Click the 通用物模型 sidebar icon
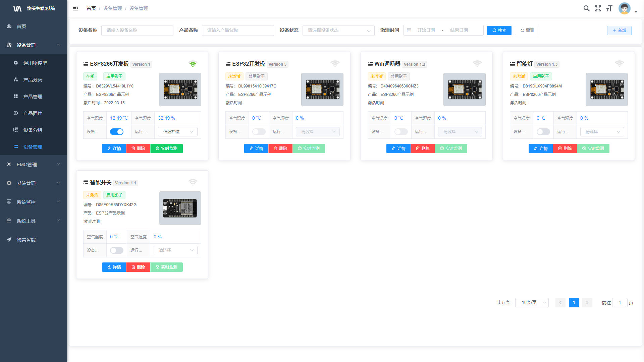 click(16, 63)
